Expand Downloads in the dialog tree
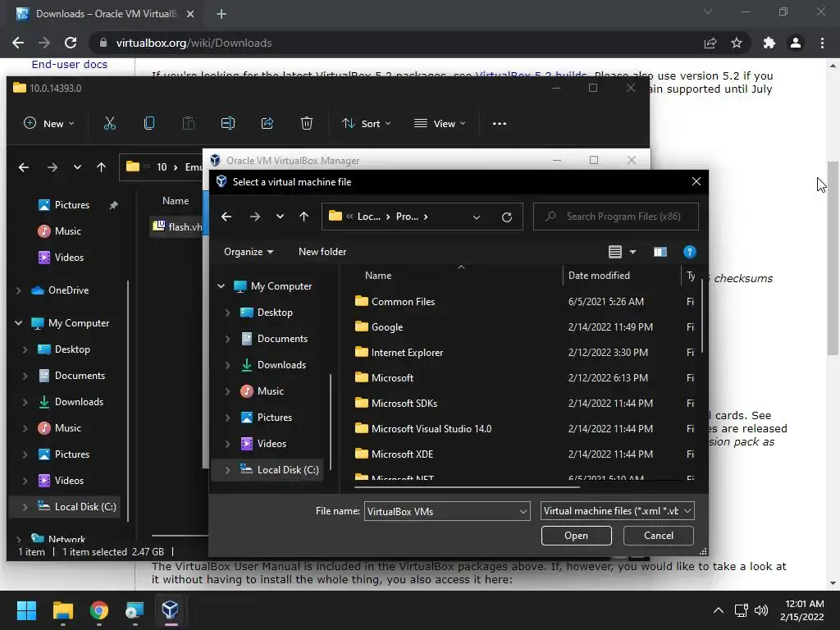Viewport: 840px width, 630px height. tap(228, 365)
